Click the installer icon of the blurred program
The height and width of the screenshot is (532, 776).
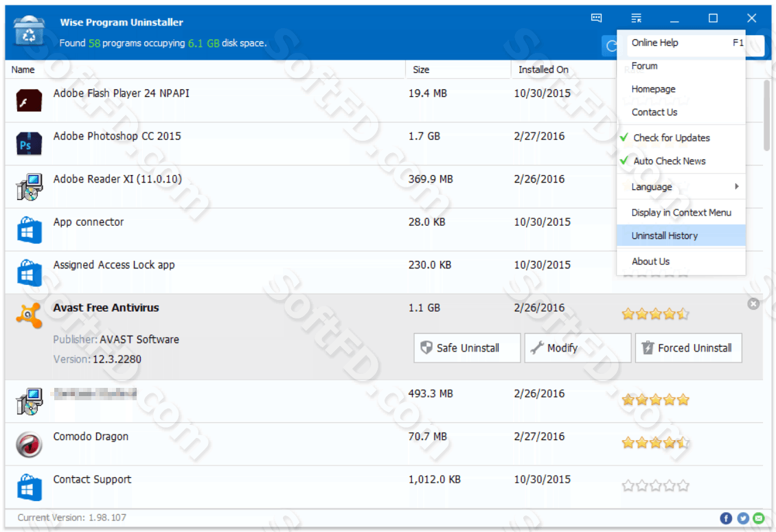click(x=29, y=402)
